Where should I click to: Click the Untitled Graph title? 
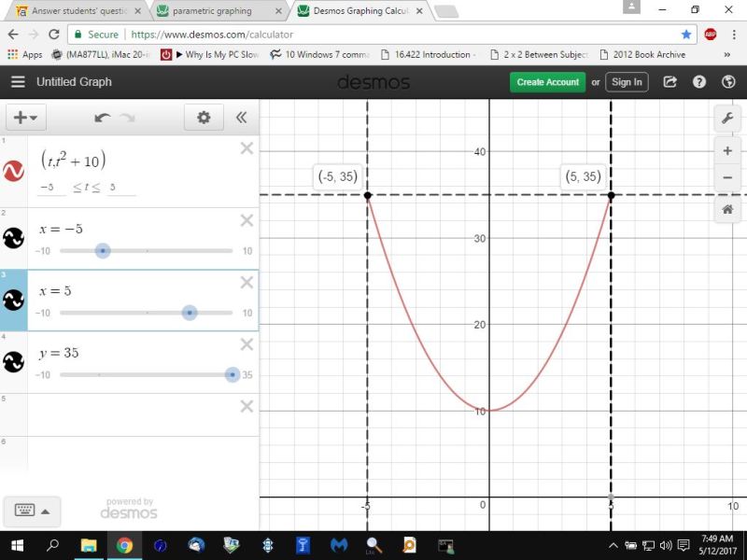tap(74, 82)
